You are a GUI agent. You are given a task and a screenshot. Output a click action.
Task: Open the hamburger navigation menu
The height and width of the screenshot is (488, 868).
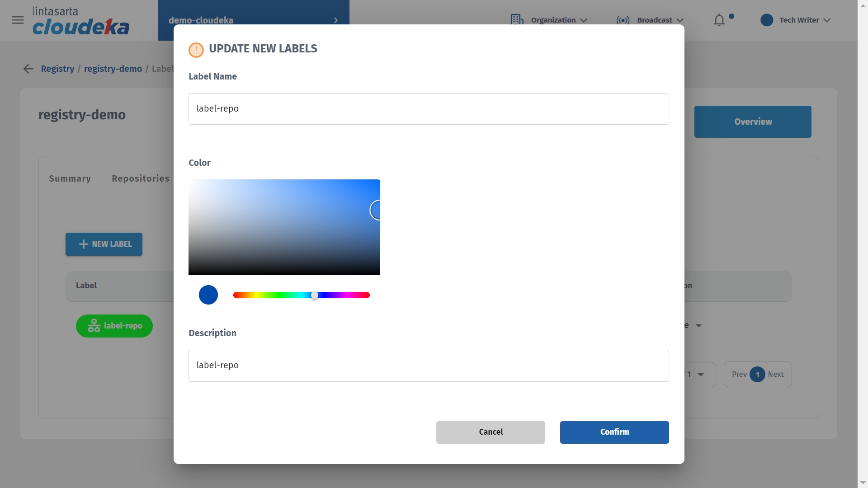pyautogui.click(x=18, y=20)
